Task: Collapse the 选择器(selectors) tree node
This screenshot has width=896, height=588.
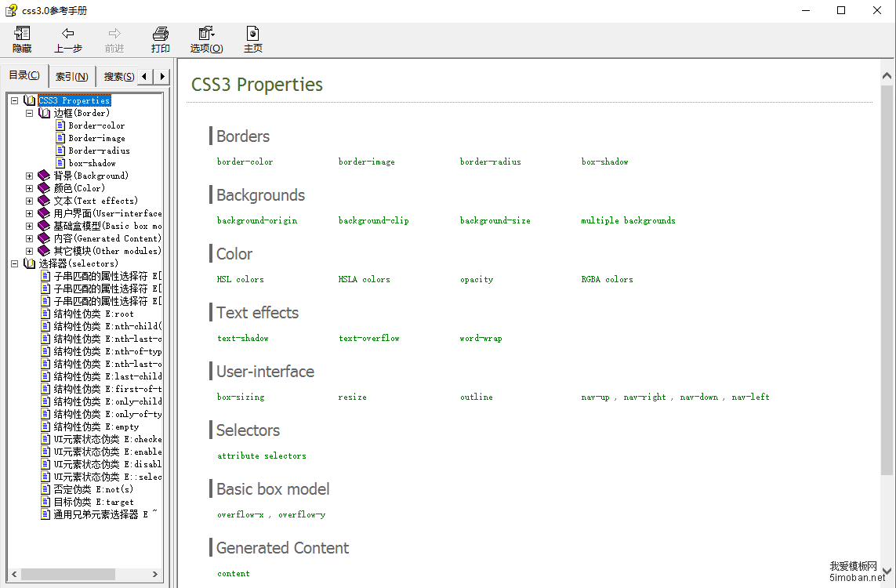Action: tap(15, 263)
